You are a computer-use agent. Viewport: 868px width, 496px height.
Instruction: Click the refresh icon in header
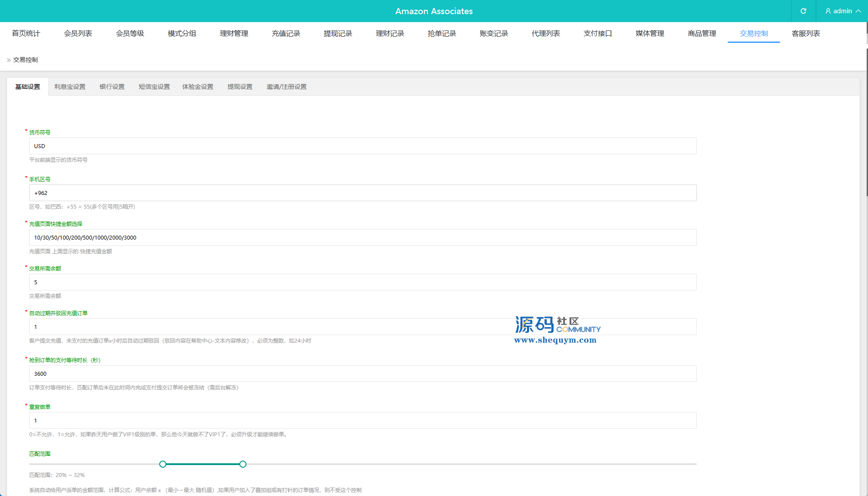point(803,11)
